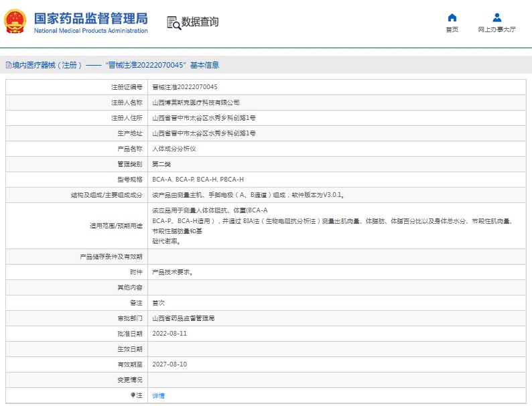Click validity date 2027-08-10
The image size is (532, 406).
170,364
